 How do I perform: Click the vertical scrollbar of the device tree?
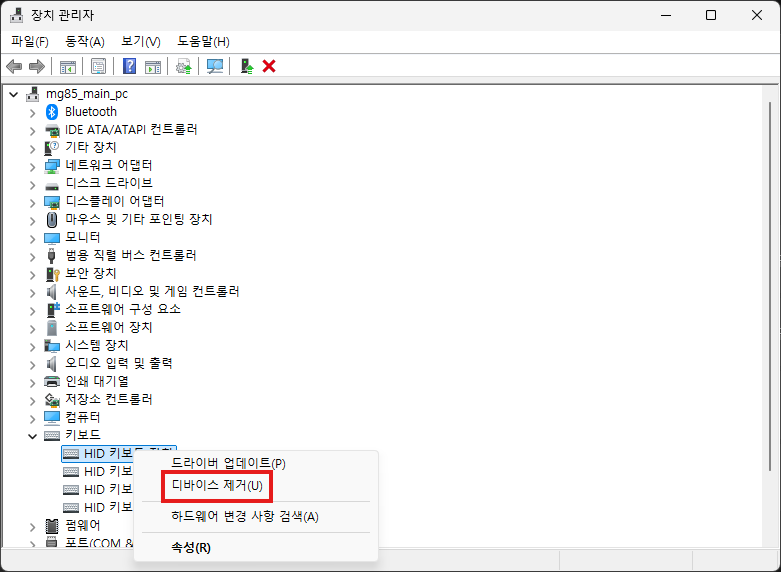pyautogui.click(x=770, y=286)
